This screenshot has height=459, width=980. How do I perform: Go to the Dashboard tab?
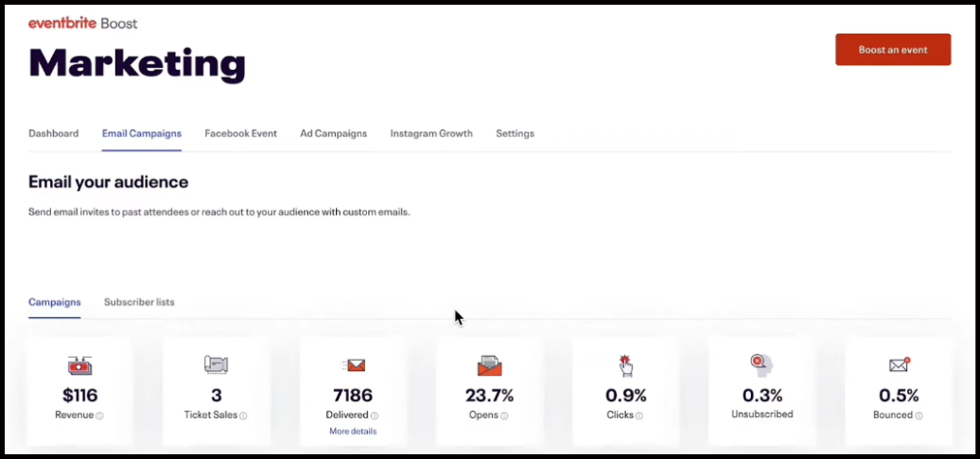tap(53, 133)
